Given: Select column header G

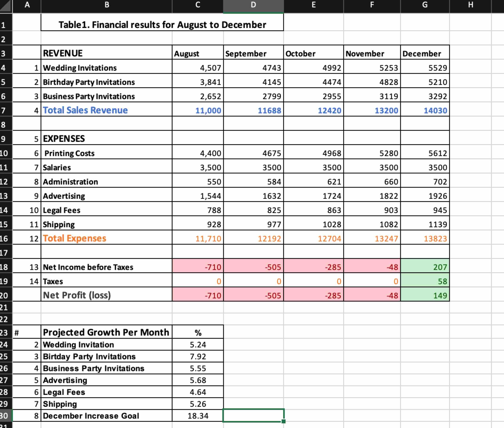Looking at the screenshot, I should pos(425,5).
